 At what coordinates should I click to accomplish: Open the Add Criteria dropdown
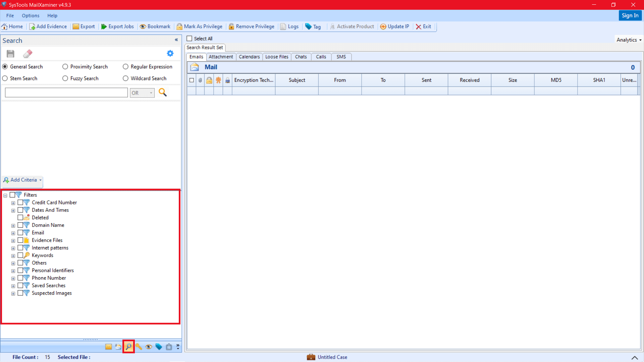22,180
